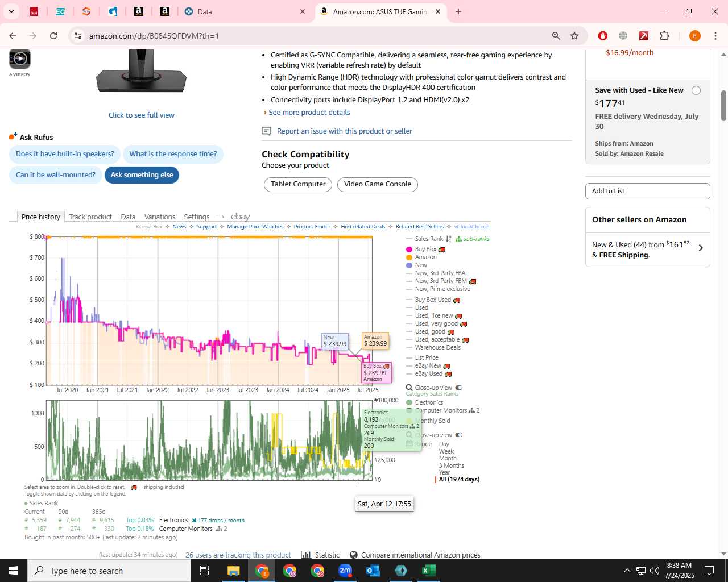Toggle Electronics sales rank legend entry

[x=424, y=402]
